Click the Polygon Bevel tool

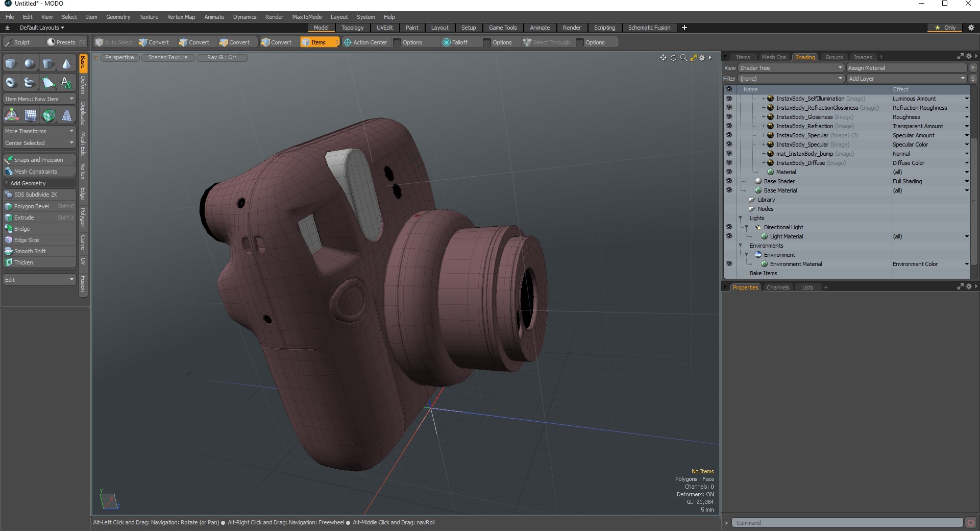pos(40,206)
